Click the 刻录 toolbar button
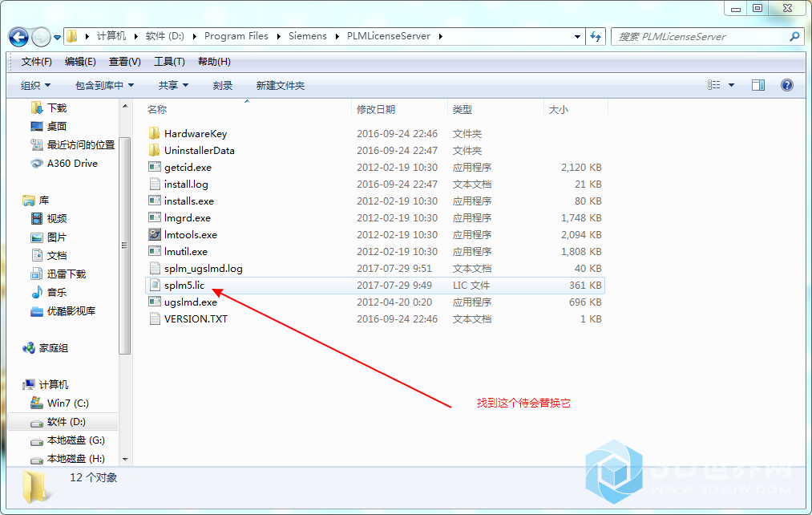The width and height of the screenshot is (812, 515). pyautogui.click(x=223, y=86)
